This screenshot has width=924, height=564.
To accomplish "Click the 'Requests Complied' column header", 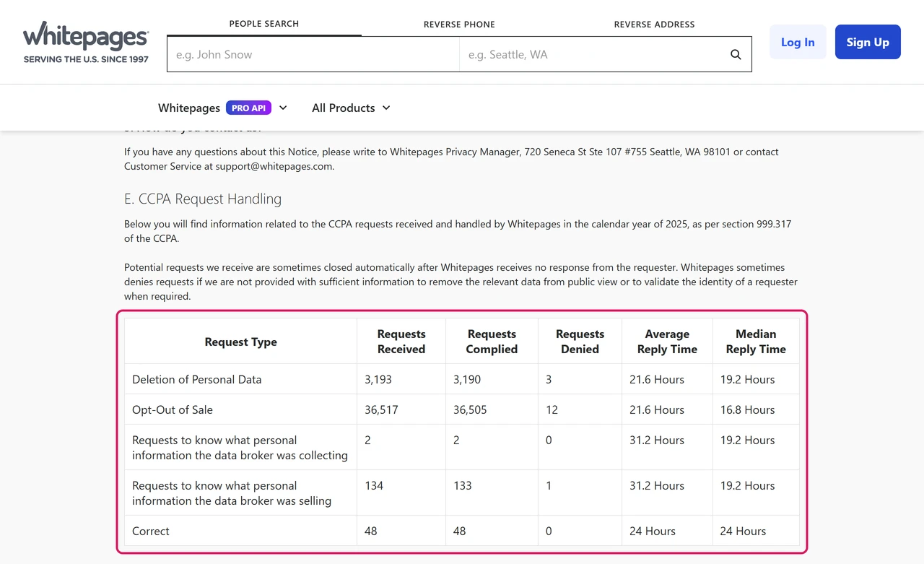I will click(492, 342).
